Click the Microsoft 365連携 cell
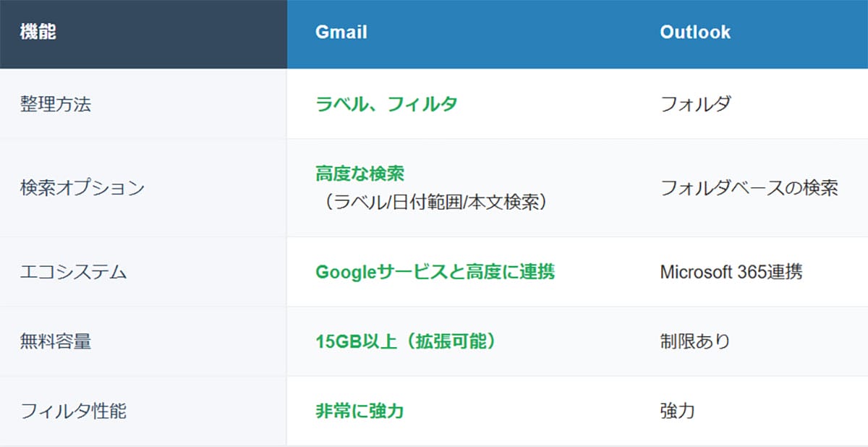The height and width of the screenshot is (447, 868). (731, 272)
